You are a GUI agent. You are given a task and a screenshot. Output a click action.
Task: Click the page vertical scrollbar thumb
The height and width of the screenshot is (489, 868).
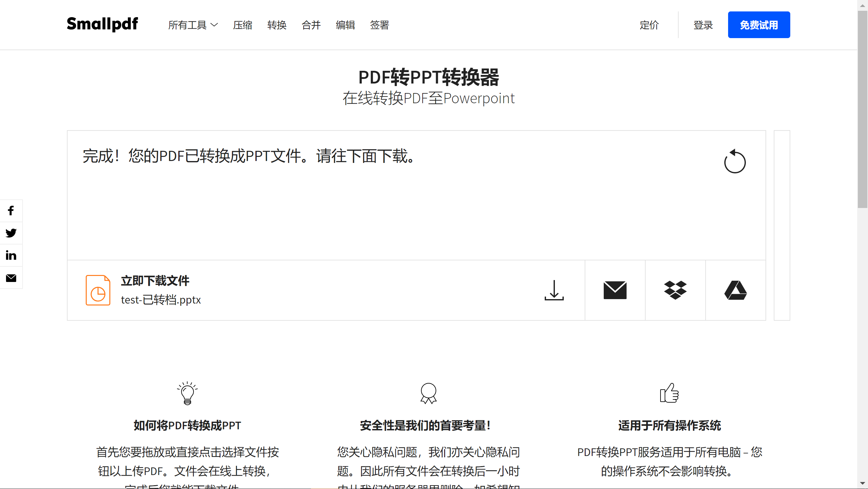pos(863,110)
